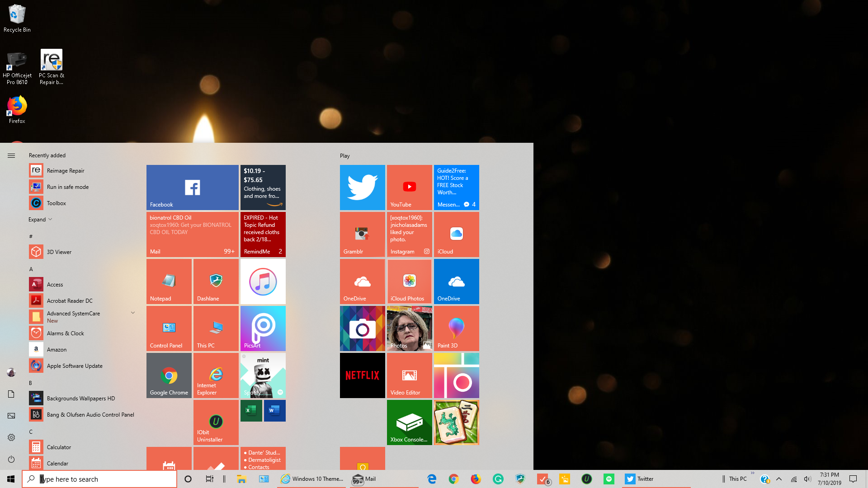The width and height of the screenshot is (868, 488).
Task: Show hidden icons in the system tray
Action: click(x=779, y=479)
